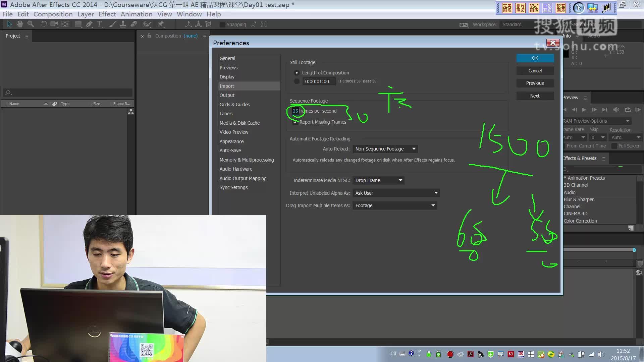
Task: Select the Zoom magnifier tool
Action: [31, 24]
